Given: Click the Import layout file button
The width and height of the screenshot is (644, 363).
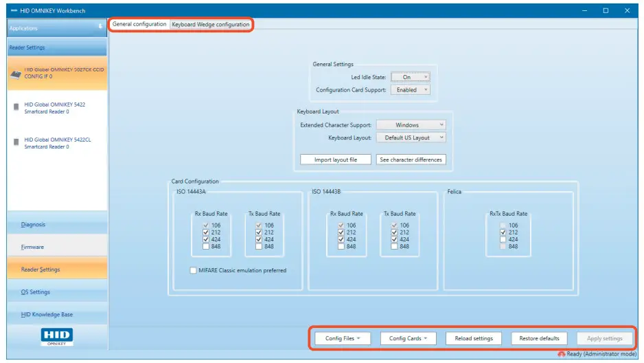Looking at the screenshot, I should pyautogui.click(x=336, y=159).
